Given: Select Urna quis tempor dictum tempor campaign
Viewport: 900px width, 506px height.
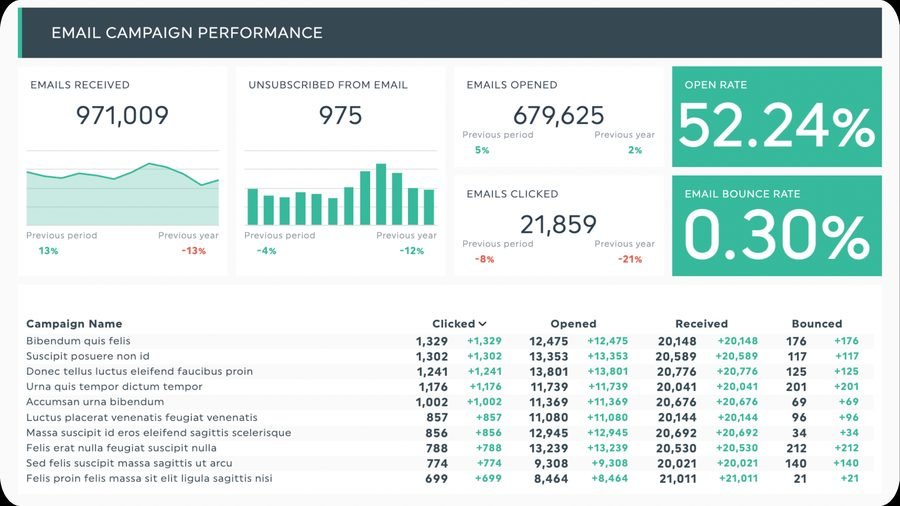Looking at the screenshot, I should tap(449, 387).
